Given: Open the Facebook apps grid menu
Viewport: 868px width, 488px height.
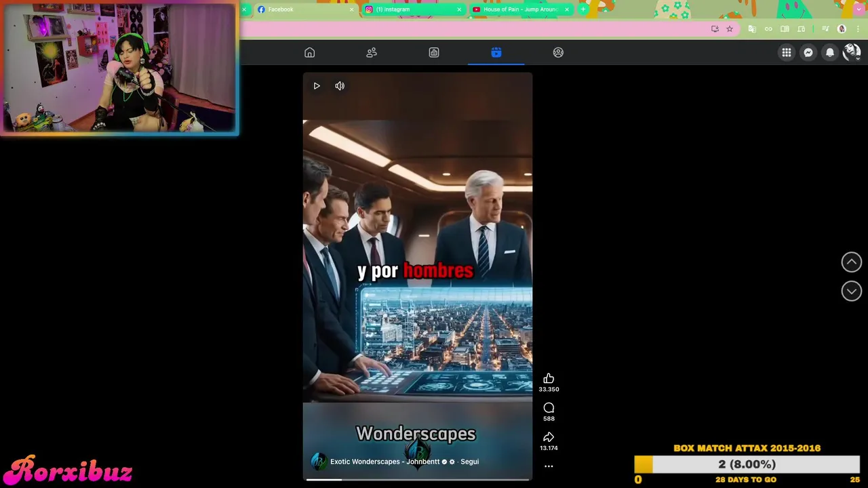Looking at the screenshot, I should 787,52.
